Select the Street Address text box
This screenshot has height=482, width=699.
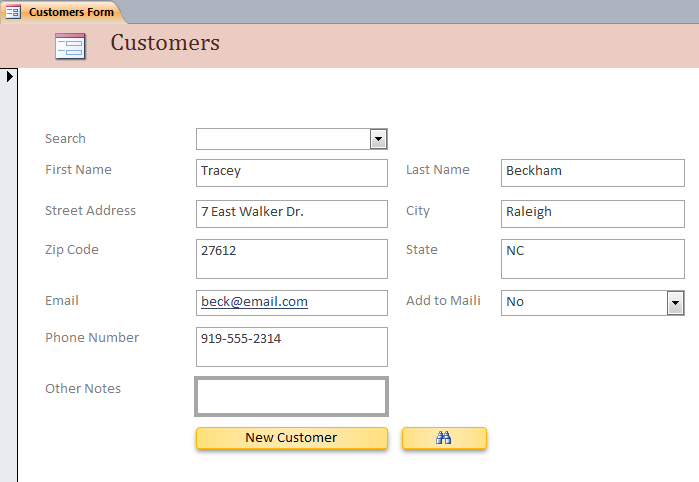(291, 213)
